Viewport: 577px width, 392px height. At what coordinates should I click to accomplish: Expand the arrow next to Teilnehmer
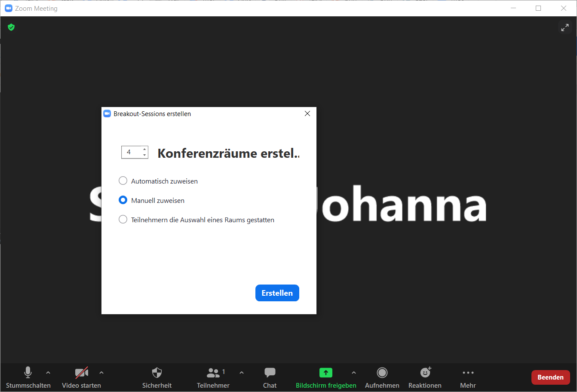[242, 373]
